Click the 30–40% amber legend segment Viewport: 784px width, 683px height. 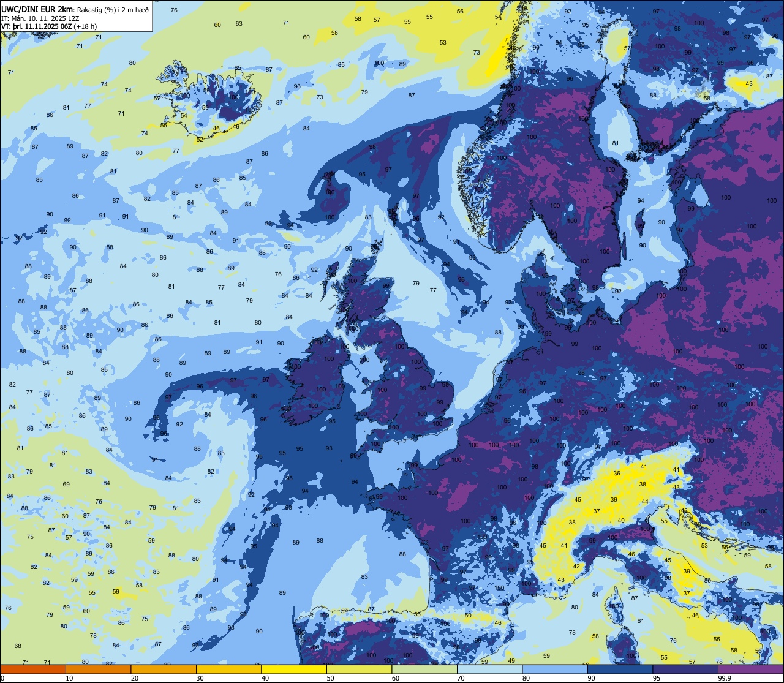click(x=228, y=669)
